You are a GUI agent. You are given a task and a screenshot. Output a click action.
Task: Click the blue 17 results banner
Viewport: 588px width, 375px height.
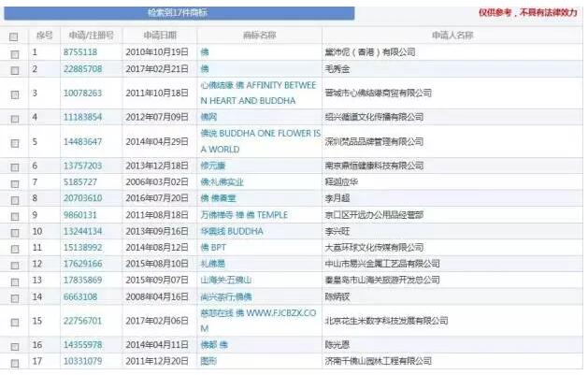(179, 13)
